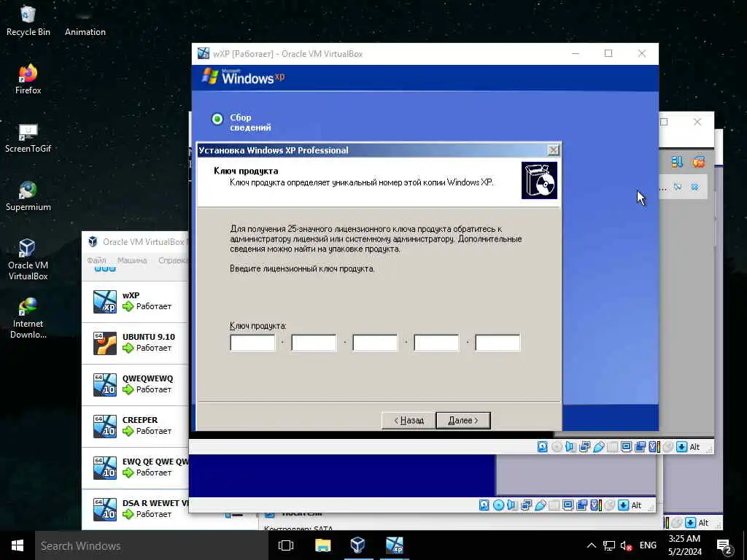
Task: Click shared folders indicator under wXP window
Action: pyautogui.click(x=613, y=447)
